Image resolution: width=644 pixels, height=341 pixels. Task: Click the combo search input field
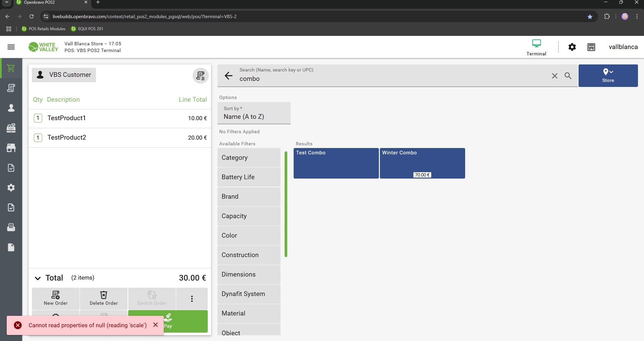point(393,79)
